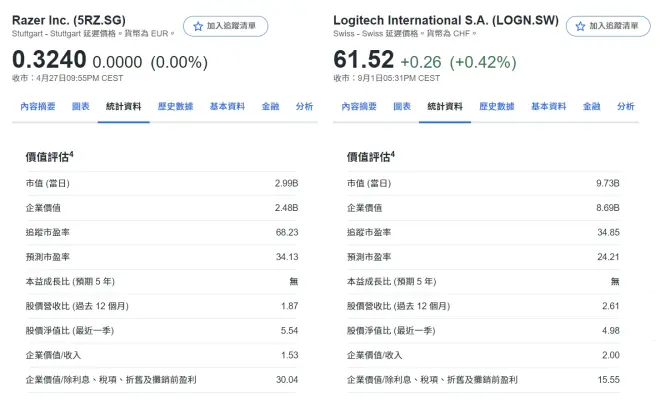Click Razer's EV/revenue value 1.53
Viewport: 660px width, 402px height.
click(290, 355)
